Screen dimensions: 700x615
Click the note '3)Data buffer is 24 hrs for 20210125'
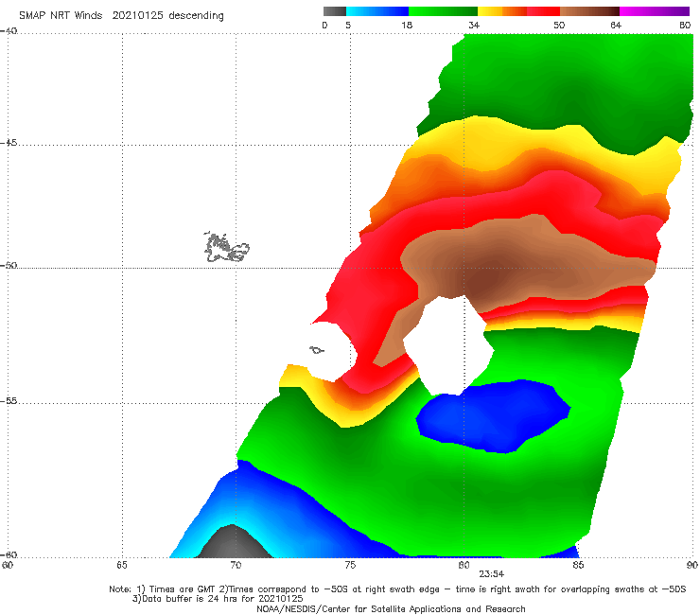click(x=217, y=599)
